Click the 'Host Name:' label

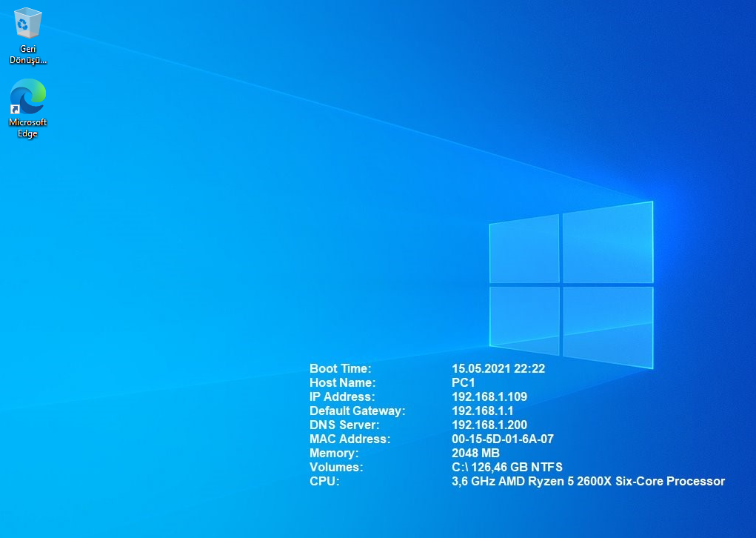(342, 382)
